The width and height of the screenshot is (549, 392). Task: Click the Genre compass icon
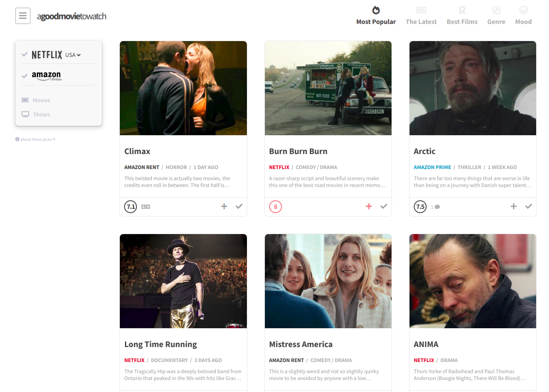click(x=496, y=10)
